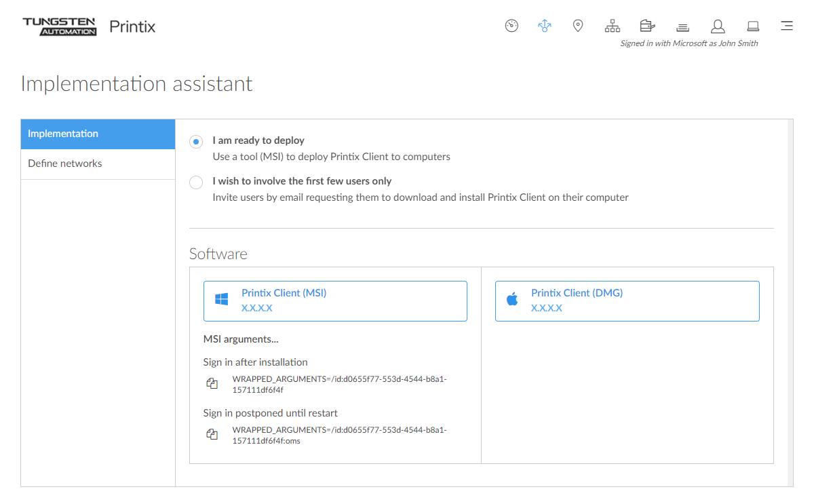The image size is (814, 504).
Task: Click the Tungsten Automation Printix logo
Action: click(89, 26)
